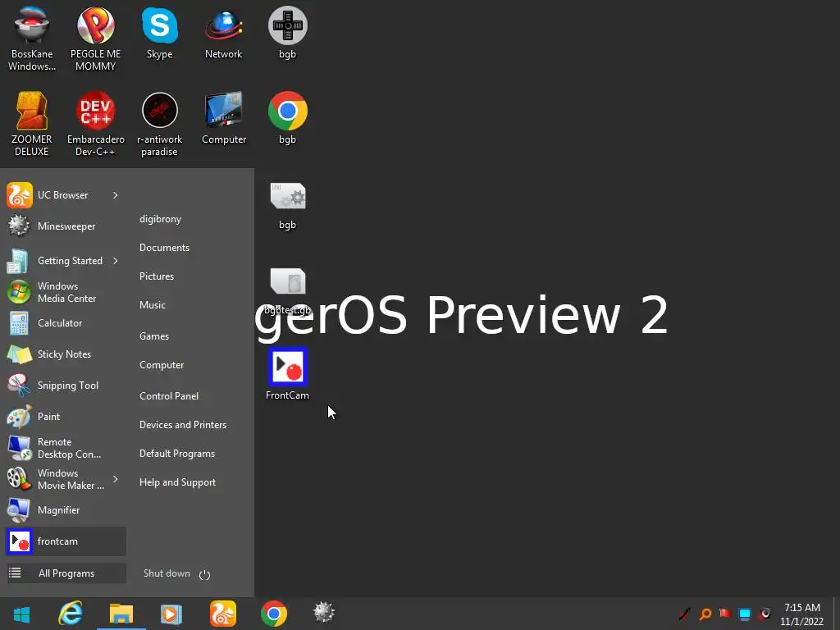Select the bgbtest.gb file icon
840x630 pixels.
(x=288, y=291)
